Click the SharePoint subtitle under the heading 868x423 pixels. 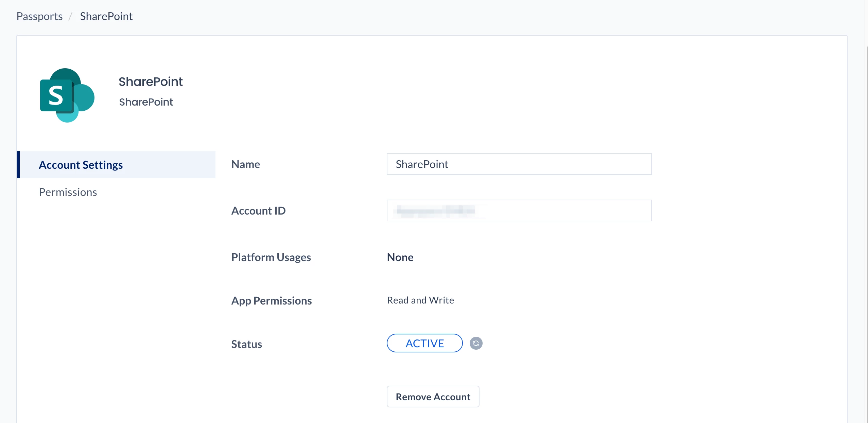pos(146,102)
